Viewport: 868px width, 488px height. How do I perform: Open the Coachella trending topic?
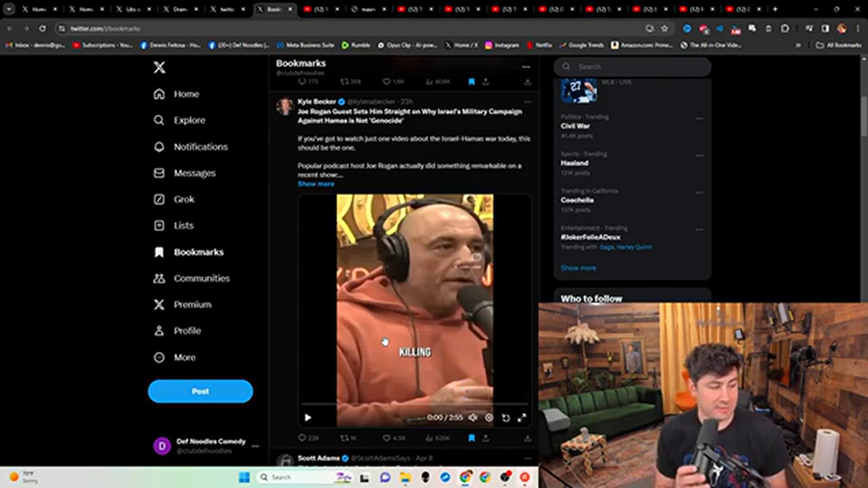[577, 200]
